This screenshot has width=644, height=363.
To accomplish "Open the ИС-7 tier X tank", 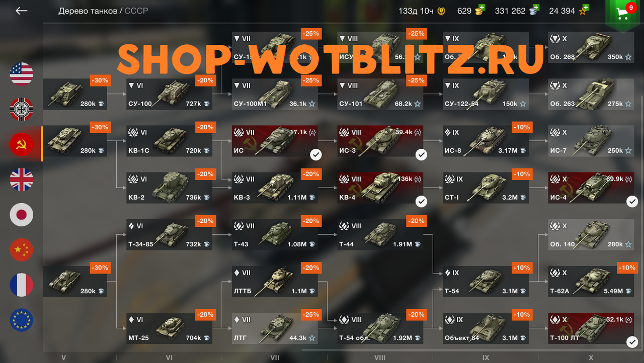I will tap(592, 141).
